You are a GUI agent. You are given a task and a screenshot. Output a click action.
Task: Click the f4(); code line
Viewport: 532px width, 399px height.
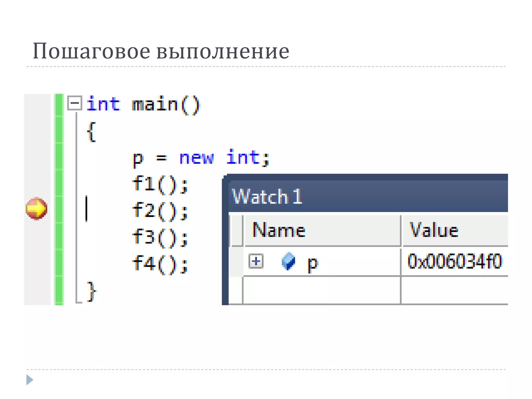[x=160, y=264]
